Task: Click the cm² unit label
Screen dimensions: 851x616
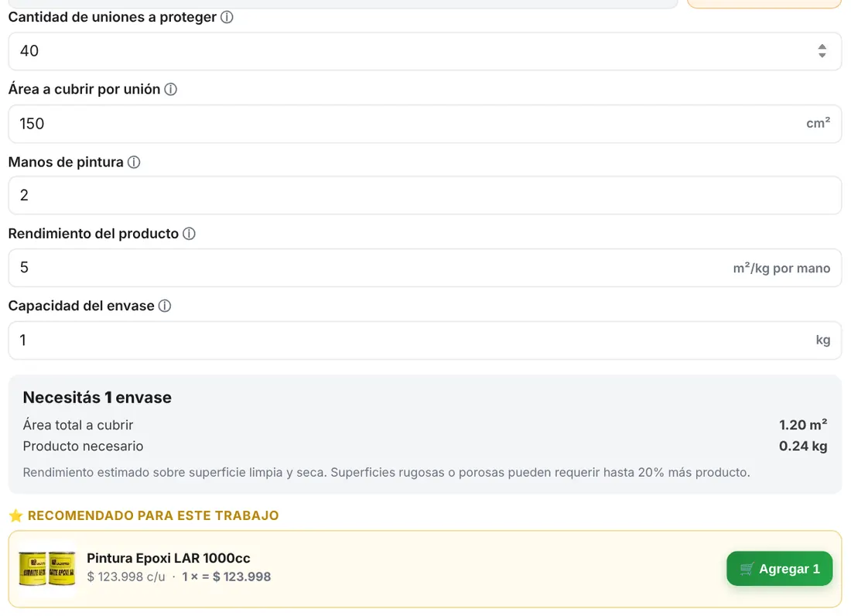Action: point(818,123)
